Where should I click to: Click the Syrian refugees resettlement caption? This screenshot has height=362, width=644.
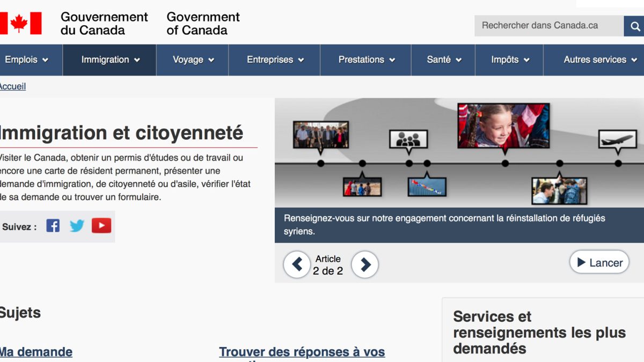click(x=444, y=225)
